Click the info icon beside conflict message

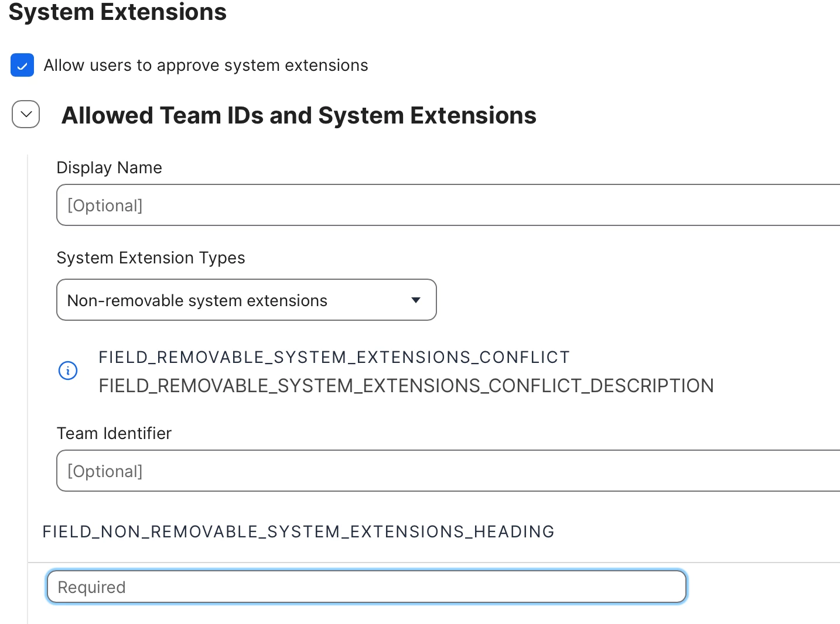pyautogui.click(x=68, y=371)
